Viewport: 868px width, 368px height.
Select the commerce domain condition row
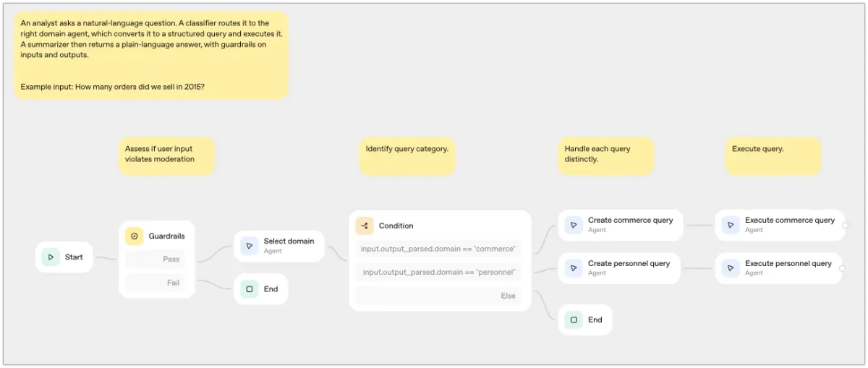(438, 249)
